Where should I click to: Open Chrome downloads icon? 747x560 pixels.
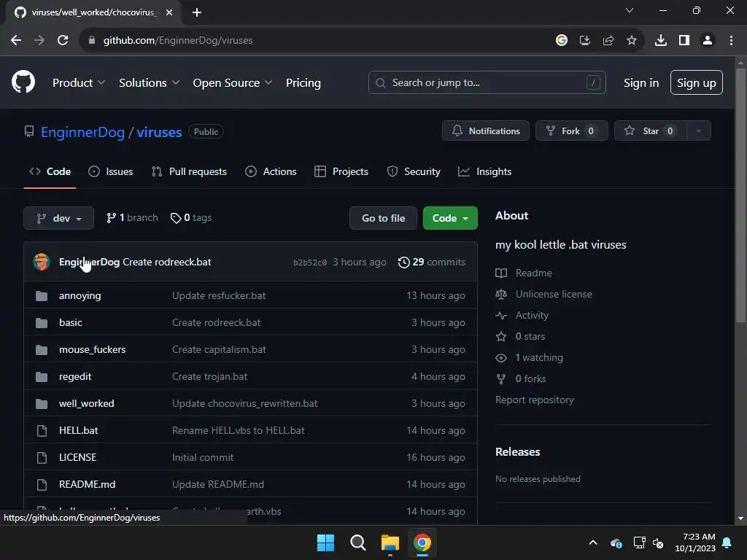[x=660, y=41]
